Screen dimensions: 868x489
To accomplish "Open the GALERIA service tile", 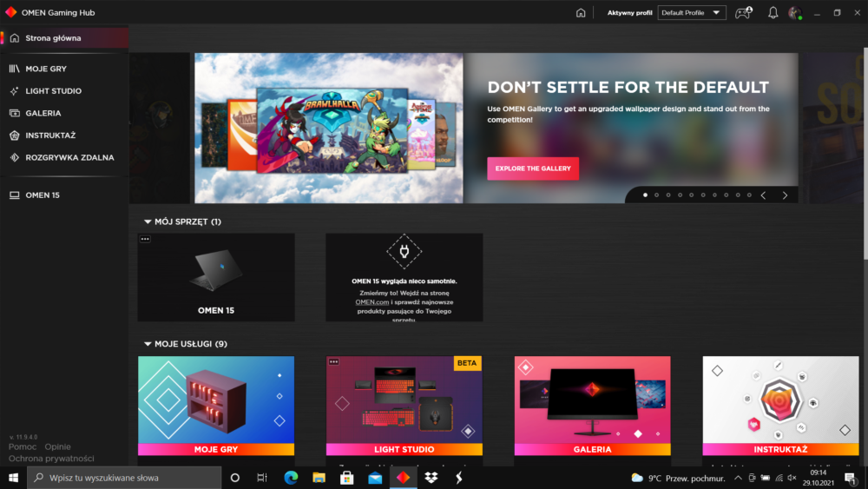I will coord(592,406).
